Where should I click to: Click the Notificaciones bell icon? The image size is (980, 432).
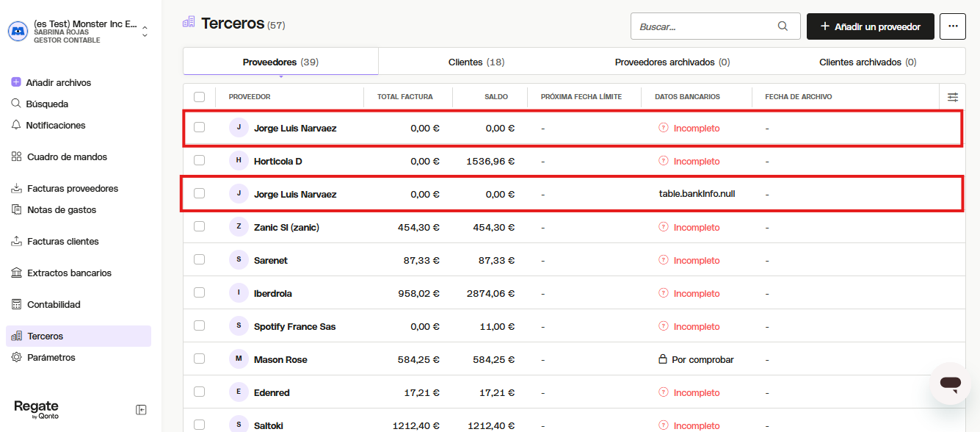[x=16, y=125]
